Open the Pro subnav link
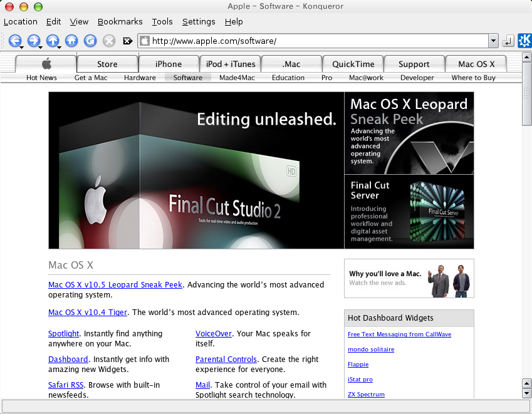The width and height of the screenshot is (532, 414). 326,78
